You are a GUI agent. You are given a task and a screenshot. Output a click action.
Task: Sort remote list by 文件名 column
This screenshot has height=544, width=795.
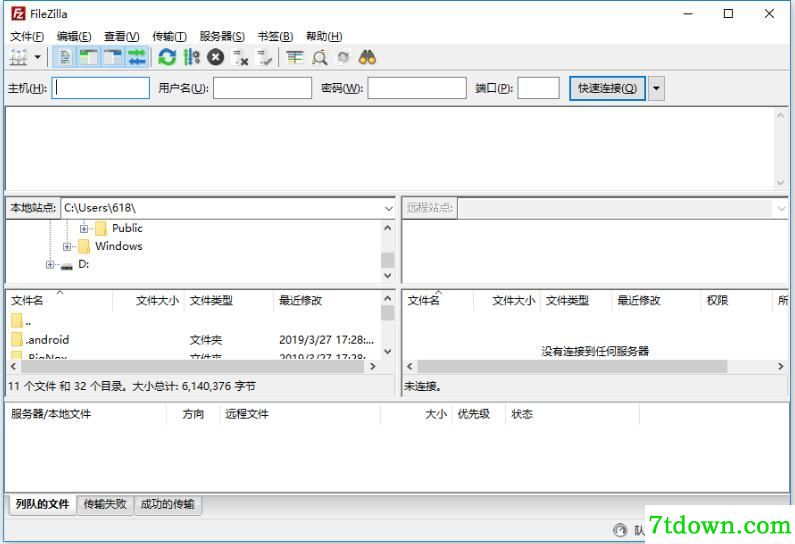[424, 301]
